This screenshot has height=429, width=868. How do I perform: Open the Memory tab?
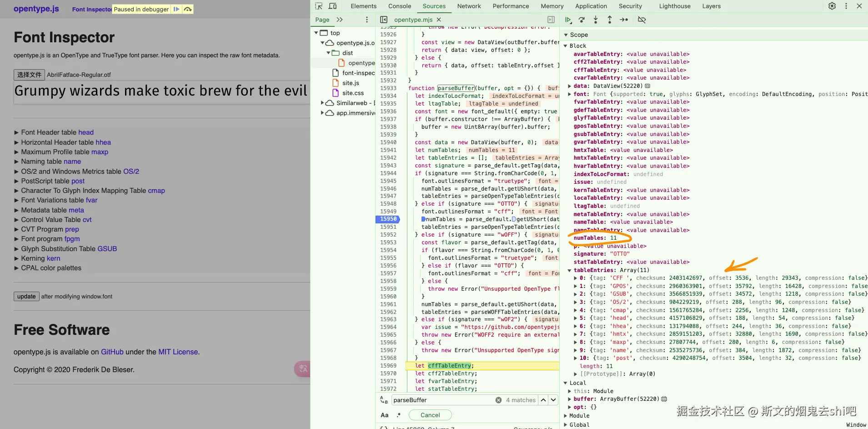click(x=552, y=6)
